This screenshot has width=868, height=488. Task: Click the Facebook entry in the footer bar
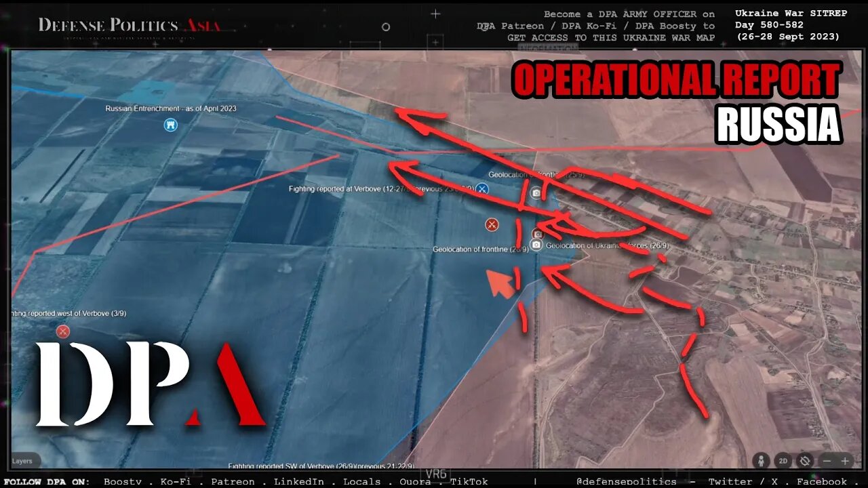pyautogui.click(x=822, y=481)
